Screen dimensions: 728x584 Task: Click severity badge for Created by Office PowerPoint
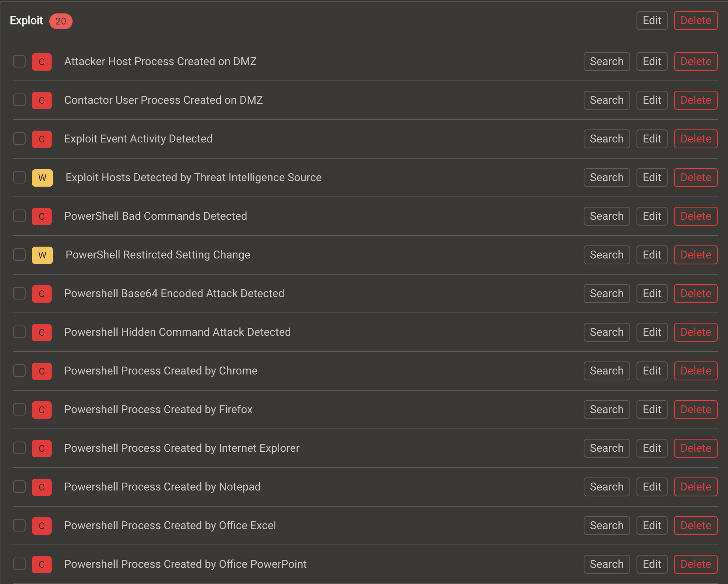click(x=42, y=564)
